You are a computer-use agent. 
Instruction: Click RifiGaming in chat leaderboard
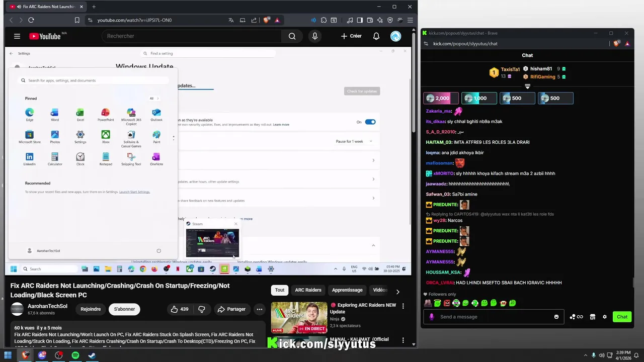(542, 77)
